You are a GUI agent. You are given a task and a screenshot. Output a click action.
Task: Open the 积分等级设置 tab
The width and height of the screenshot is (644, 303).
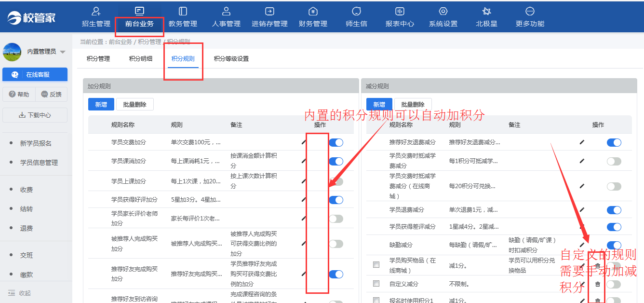click(231, 59)
